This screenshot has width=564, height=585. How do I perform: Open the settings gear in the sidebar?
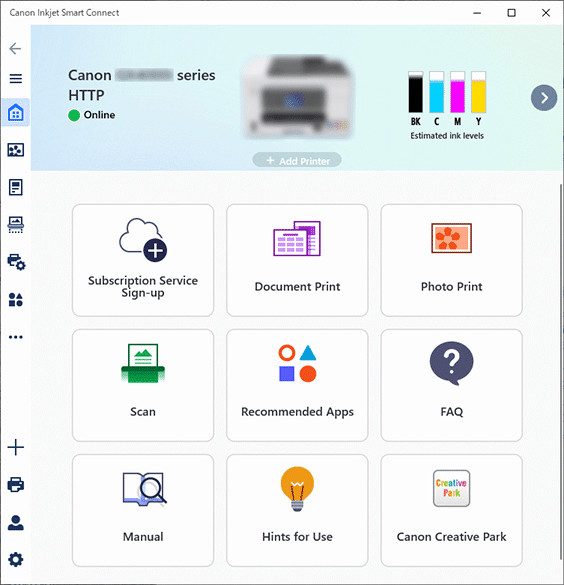tap(16, 559)
